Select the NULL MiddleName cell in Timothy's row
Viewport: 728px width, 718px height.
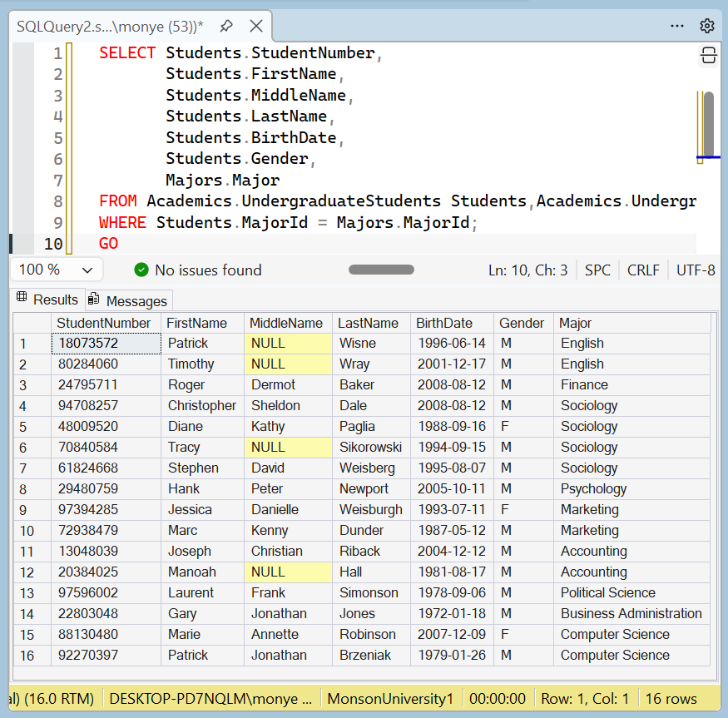(x=288, y=364)
